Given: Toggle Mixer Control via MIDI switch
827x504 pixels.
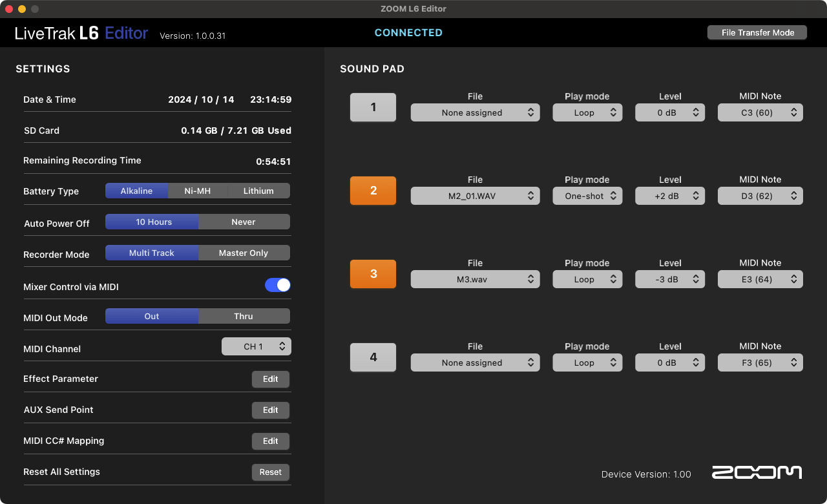Looking at the screenshot, I should point(278,285).
